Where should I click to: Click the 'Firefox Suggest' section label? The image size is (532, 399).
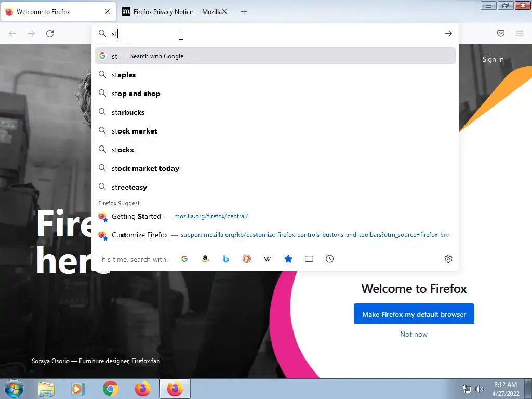[119, 203]
